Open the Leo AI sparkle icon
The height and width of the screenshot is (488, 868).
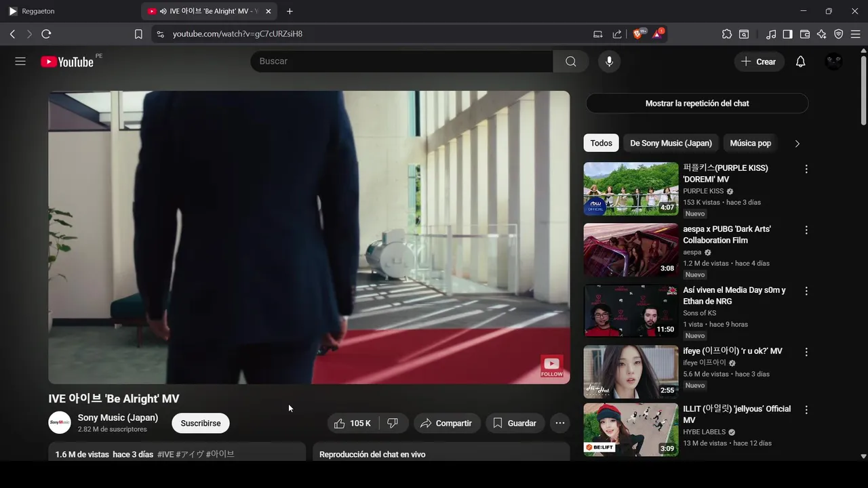(x=822, y=34)
